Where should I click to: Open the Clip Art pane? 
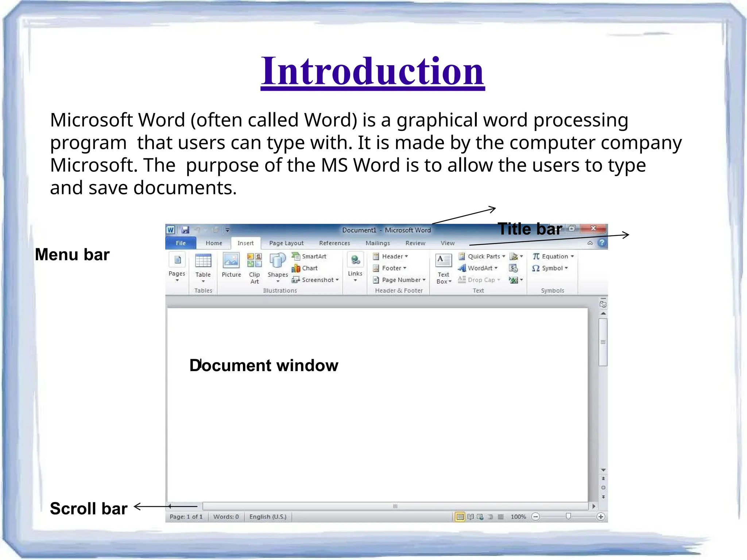(254, 268)
